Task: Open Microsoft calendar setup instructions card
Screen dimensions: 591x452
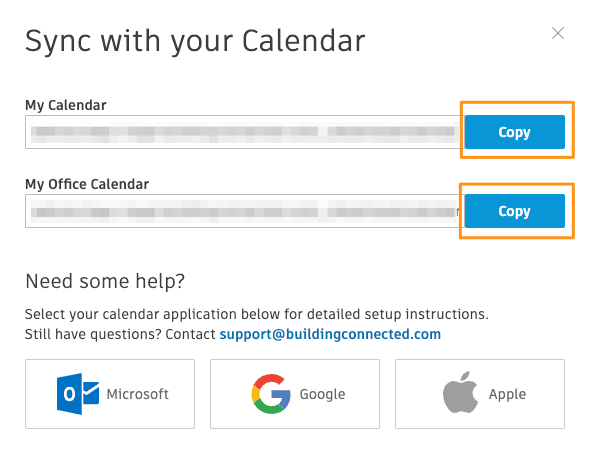Action: (110, 394)
